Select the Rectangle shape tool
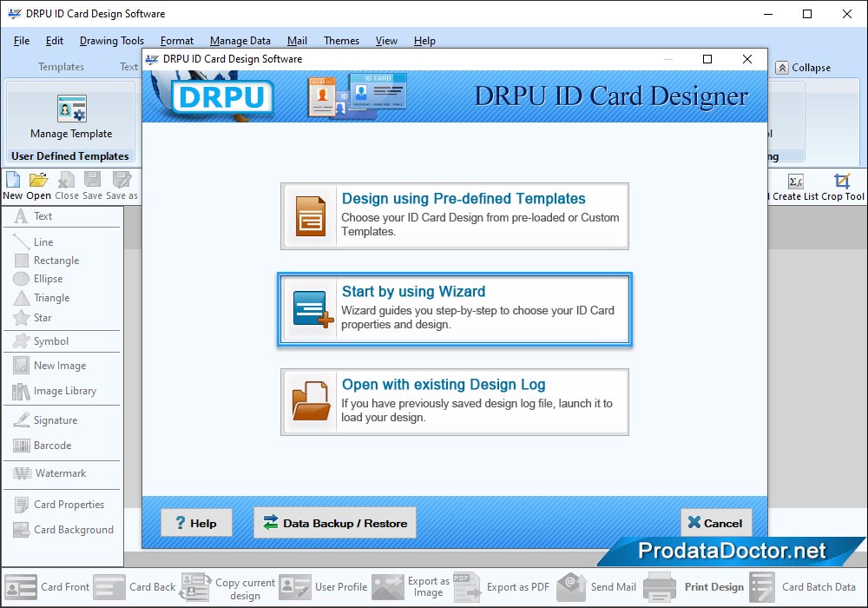The width and height of the screenshot is (868, 608). 47,261
